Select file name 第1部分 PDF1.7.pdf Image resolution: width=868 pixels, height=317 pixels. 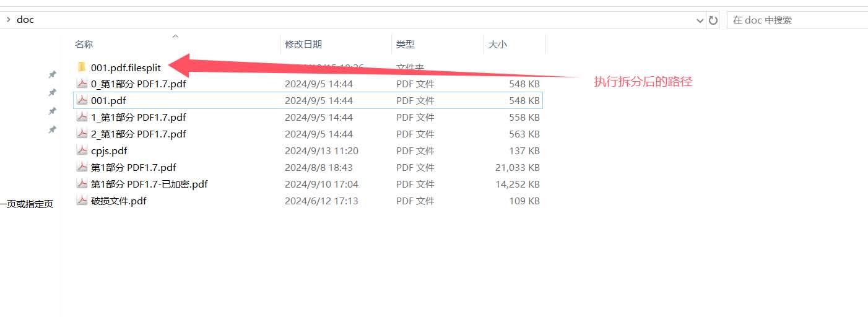(134, 167)
